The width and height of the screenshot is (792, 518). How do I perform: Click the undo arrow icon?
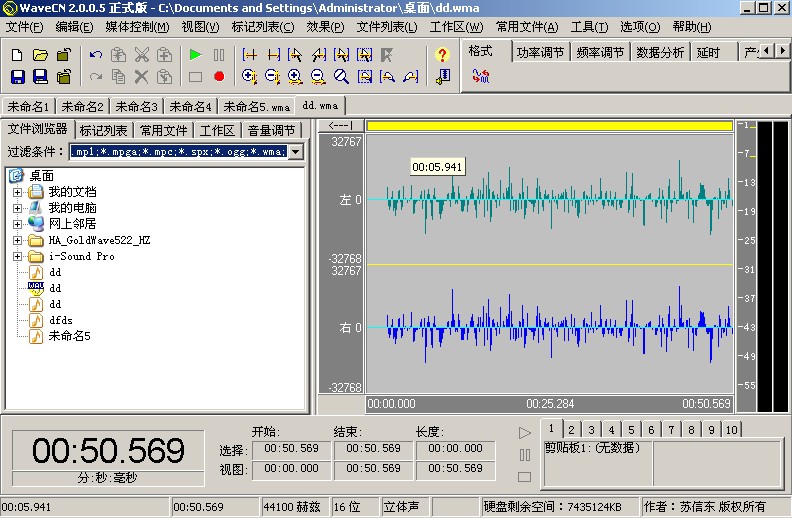[x=96, y=55]
